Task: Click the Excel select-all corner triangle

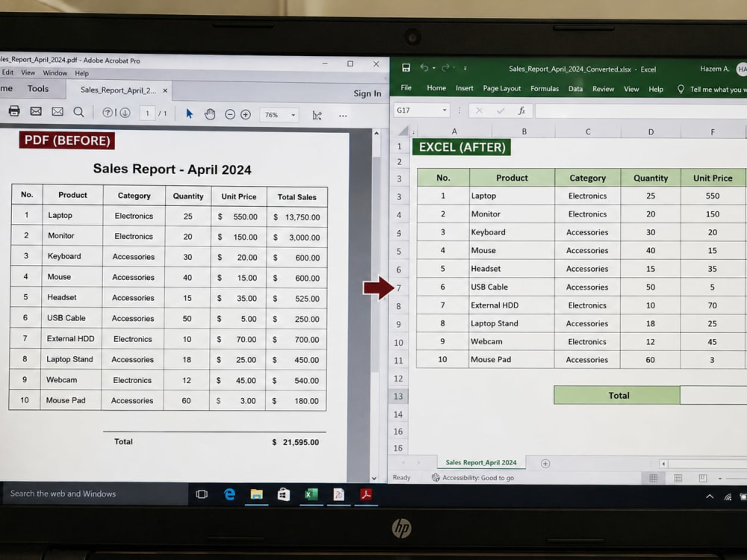Action: (x=403, y=131)
